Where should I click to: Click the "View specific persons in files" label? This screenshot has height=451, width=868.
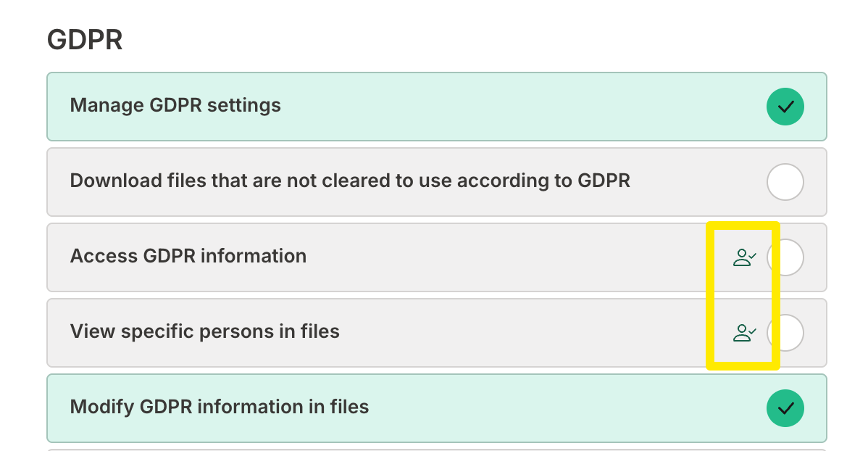click(205, 332)
